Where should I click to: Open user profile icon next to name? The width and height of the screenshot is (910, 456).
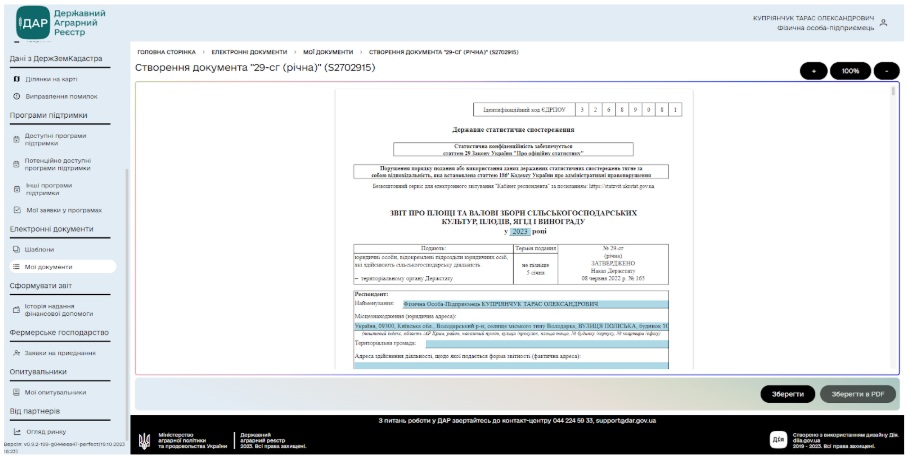pyautogui.click(x=883, y=23)
